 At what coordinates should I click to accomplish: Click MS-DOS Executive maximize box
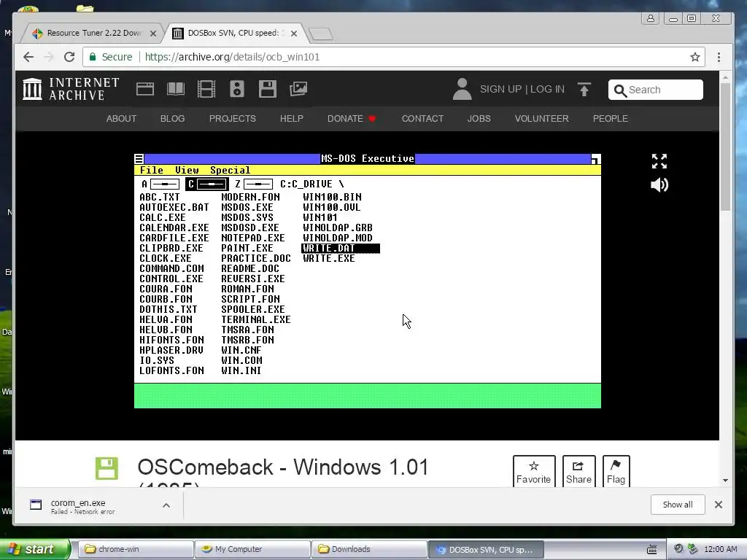(595, 158)
